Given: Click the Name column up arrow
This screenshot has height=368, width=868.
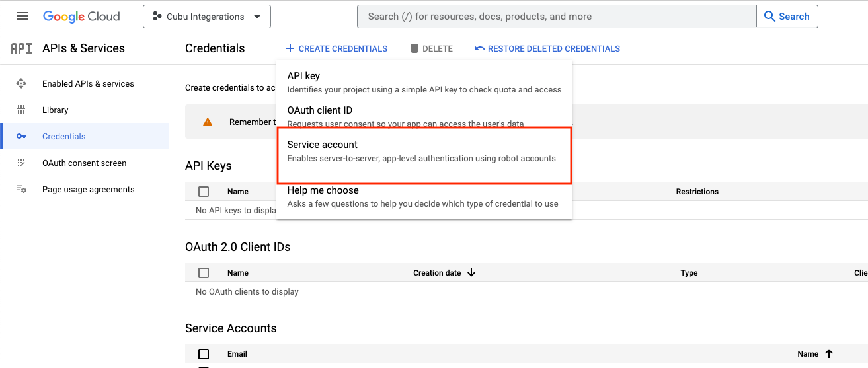Looking at the screenshot, I should (x=829, y=354).
